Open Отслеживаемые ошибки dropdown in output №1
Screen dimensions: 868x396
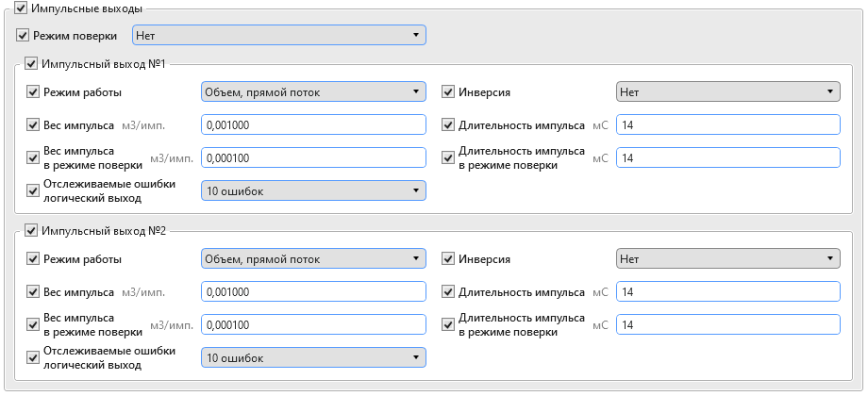313,190
